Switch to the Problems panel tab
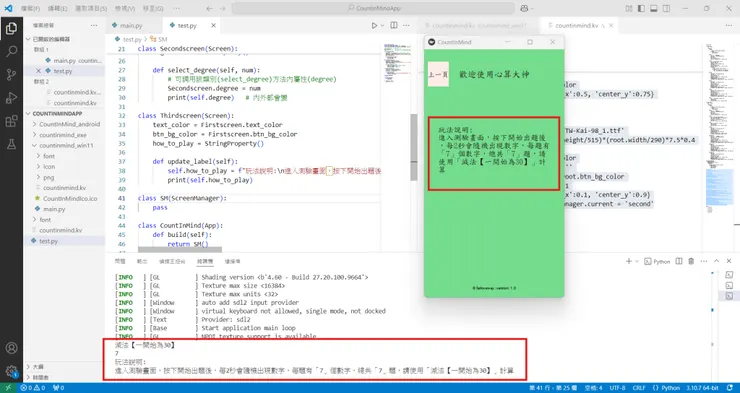This screenshot has width=740, height=393. [120, 261]
